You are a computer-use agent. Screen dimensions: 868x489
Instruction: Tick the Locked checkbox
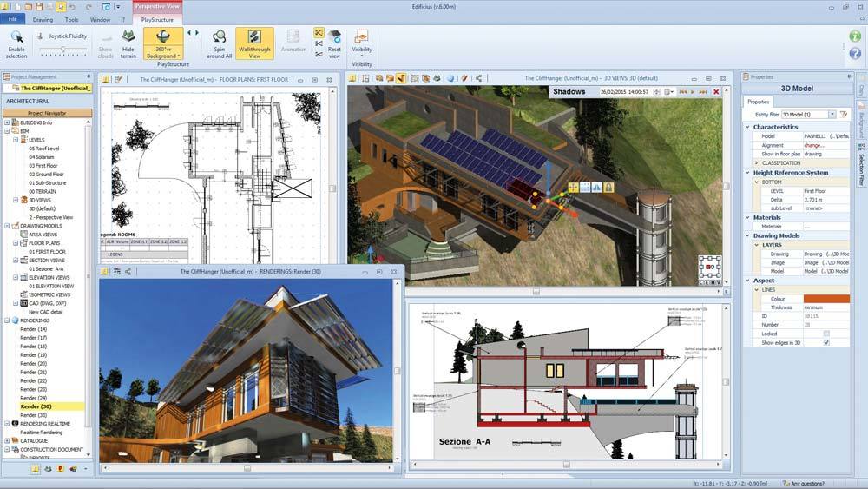pos(825,334)
